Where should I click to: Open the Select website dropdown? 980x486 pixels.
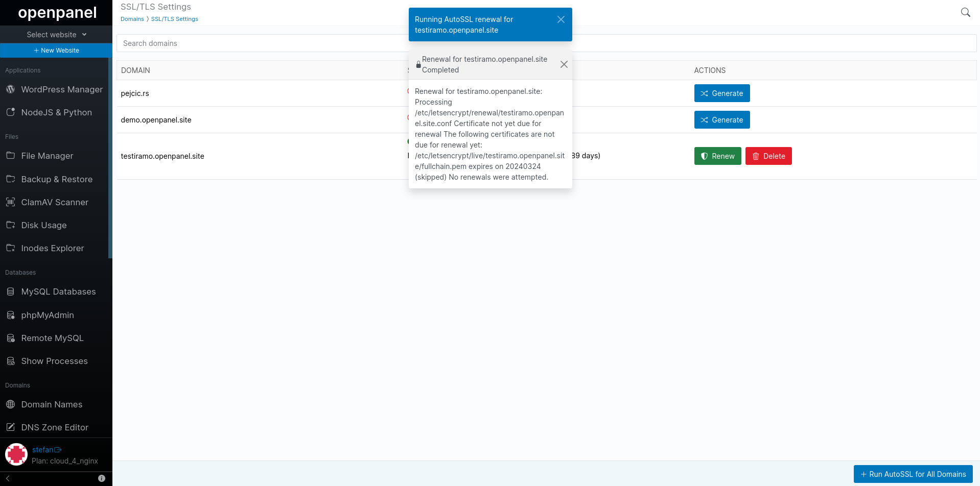pos(56,35)
